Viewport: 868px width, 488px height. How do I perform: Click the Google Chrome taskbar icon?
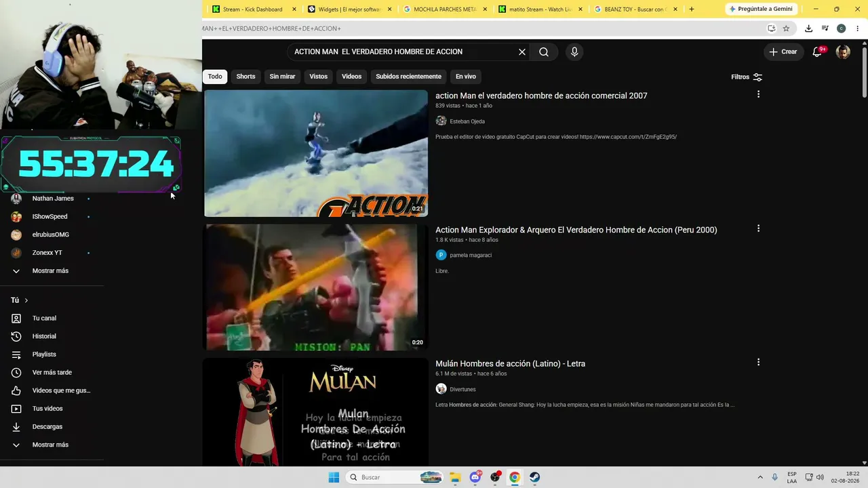tap(515, 477)
